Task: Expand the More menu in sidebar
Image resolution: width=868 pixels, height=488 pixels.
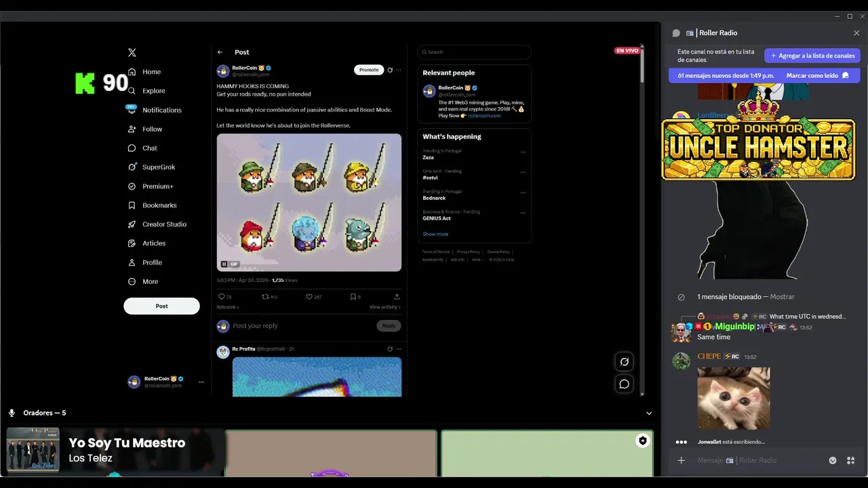Action: (143, 281)
